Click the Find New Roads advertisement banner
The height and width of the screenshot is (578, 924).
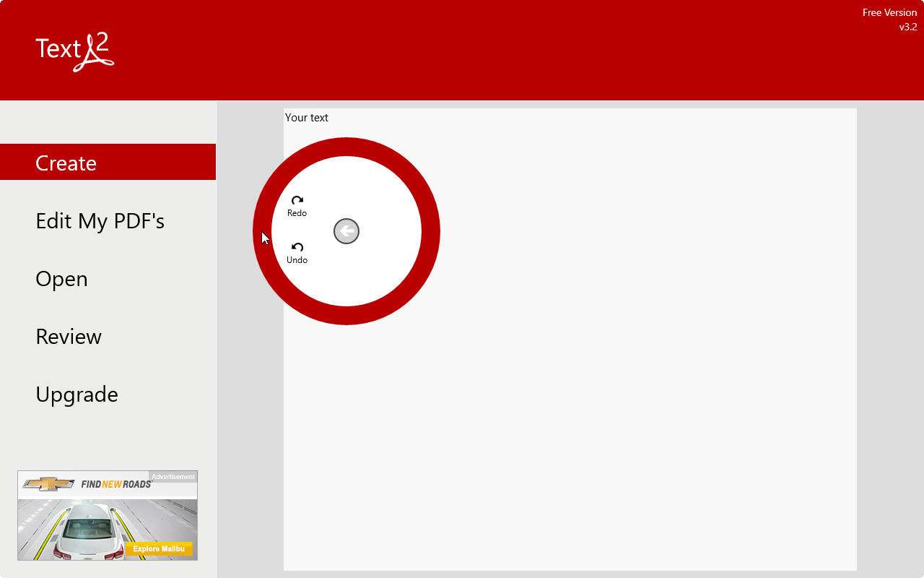(108, 515)
